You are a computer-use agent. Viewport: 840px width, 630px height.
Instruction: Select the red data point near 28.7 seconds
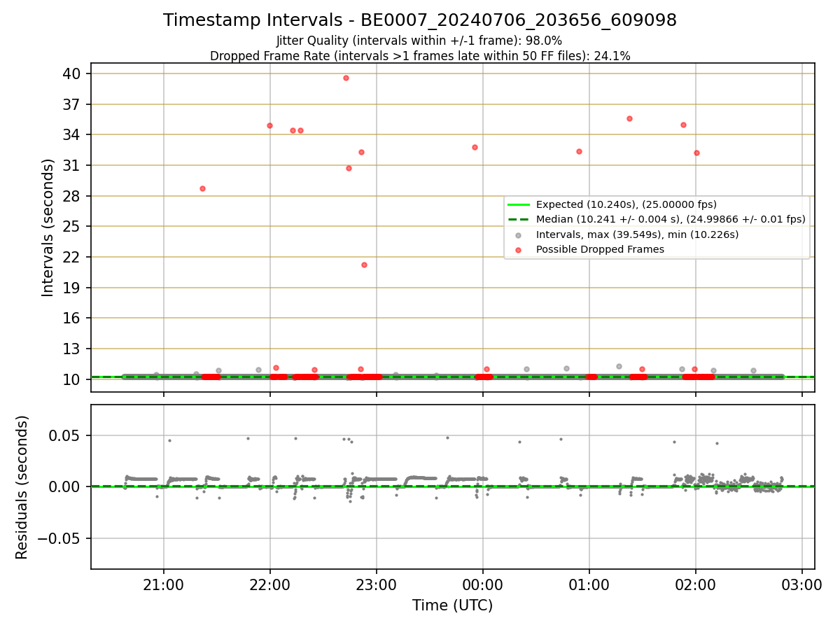(x=202, y=188)
